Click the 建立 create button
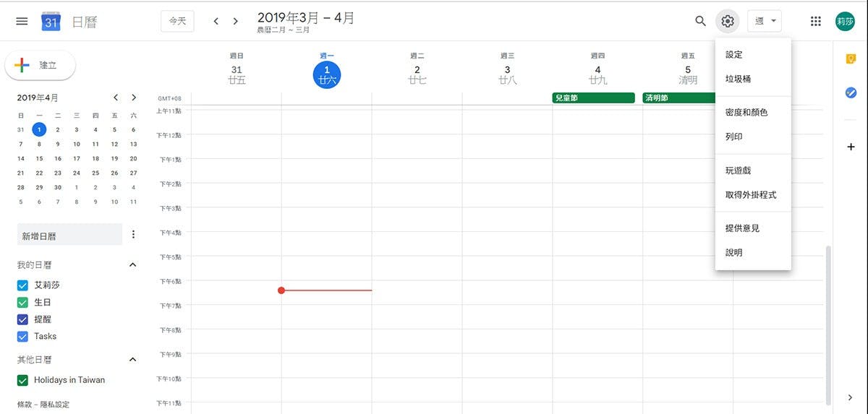Image resolution: width=868 pixels, height=414 pixels. point(41,65)
